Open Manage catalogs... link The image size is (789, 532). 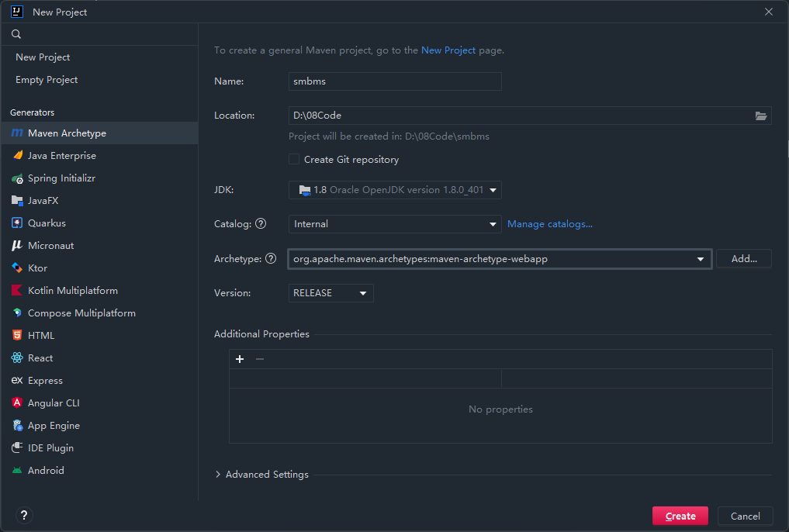550,224
